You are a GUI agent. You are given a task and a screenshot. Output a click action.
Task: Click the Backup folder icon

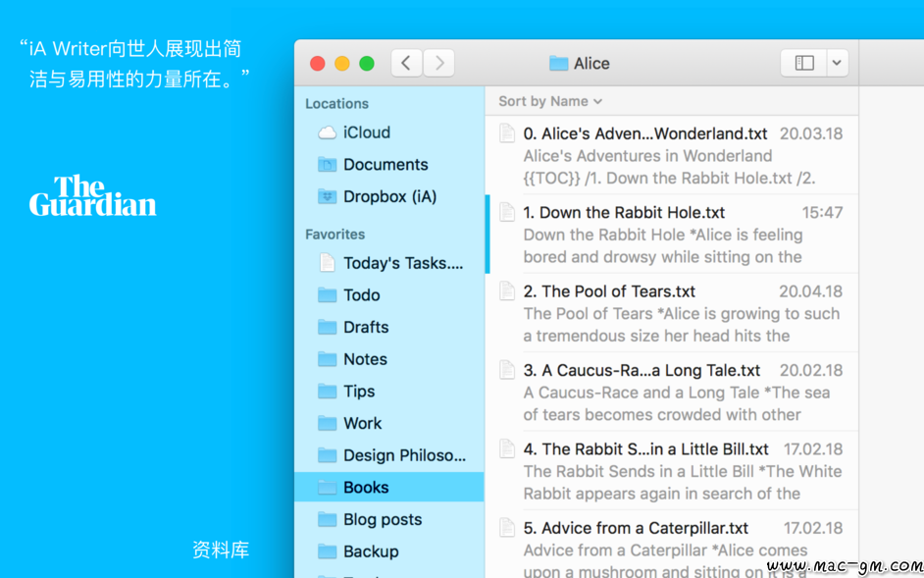328,552
